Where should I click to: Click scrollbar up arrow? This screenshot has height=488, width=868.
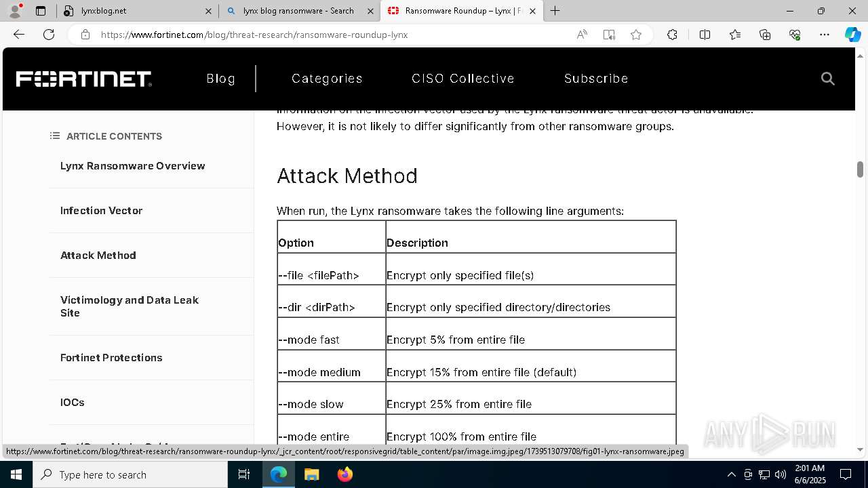pyautogui.click(x=860, y=55)
